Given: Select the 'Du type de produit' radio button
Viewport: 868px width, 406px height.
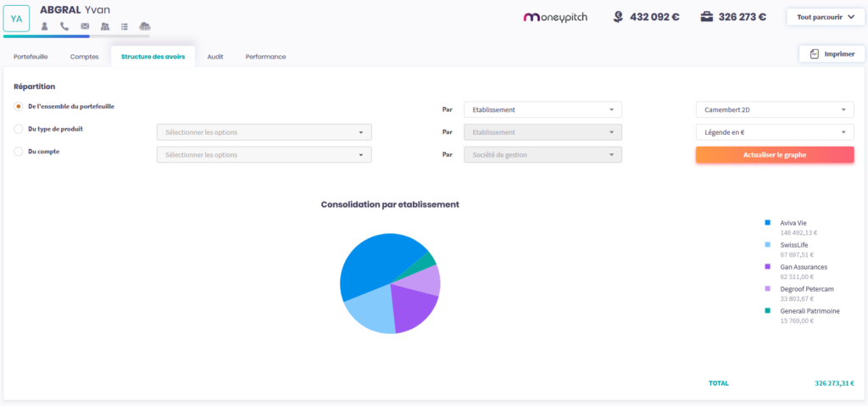Looking at the screenshot, I should pos(19,129).
